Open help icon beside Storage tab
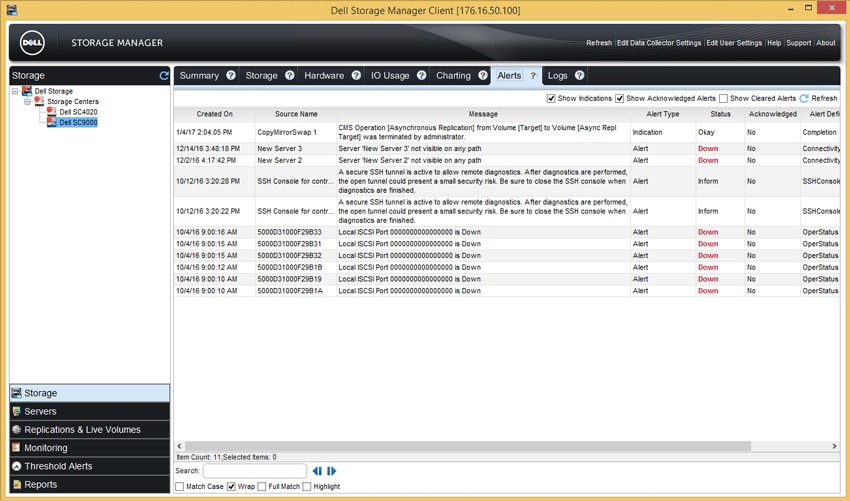Screen dimensions: 850x501 click(290, 75)
